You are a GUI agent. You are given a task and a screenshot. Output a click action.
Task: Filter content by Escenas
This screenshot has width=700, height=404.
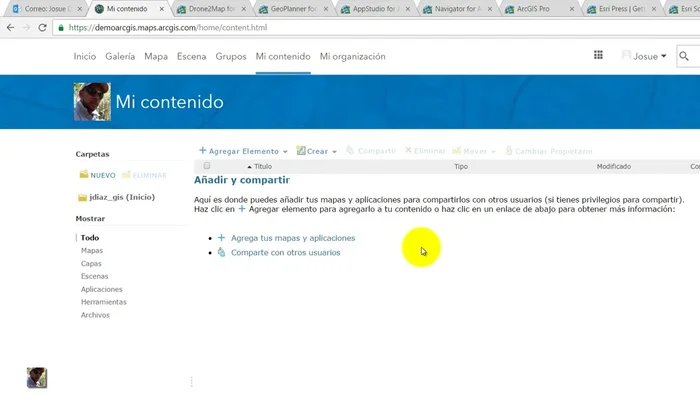tap(94, 276)
